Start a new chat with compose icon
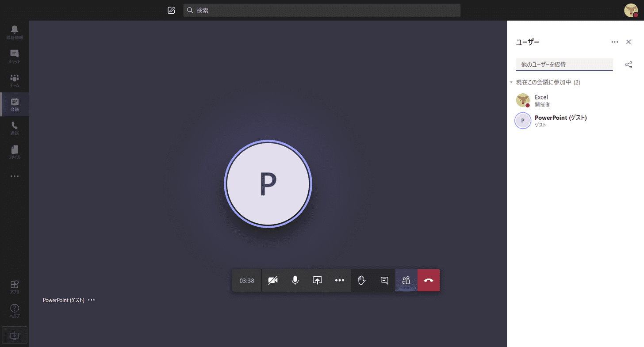 [171, 10]
